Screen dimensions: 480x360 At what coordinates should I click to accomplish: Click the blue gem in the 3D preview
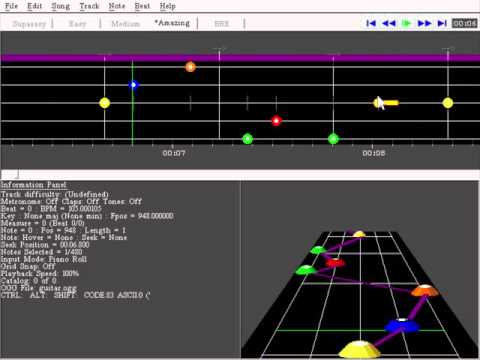point(402,325)
